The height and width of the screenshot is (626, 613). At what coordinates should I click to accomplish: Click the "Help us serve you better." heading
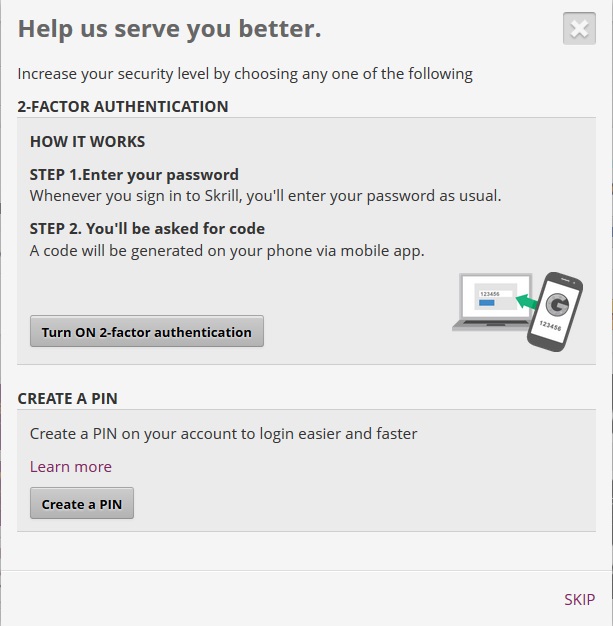(x=170, y=29)
